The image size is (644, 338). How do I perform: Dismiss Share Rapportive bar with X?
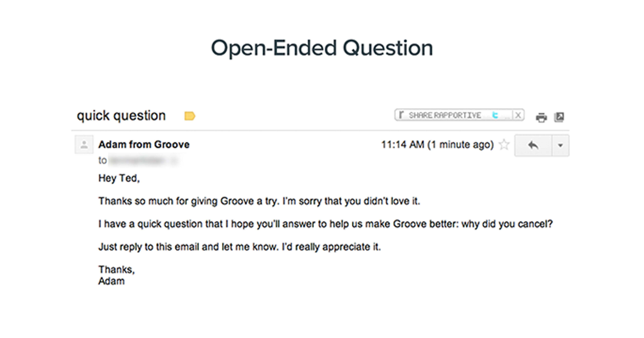coord(518,115)
